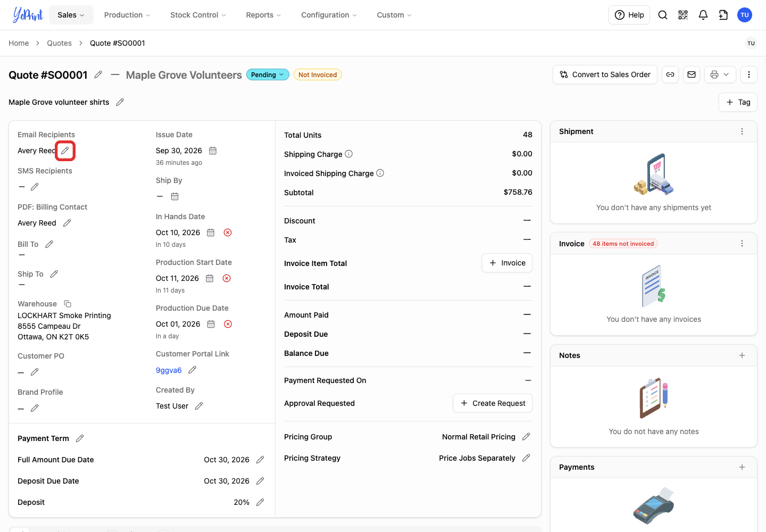
Task: Clear the Production Start Date
Action: click(x=227, y=278)
